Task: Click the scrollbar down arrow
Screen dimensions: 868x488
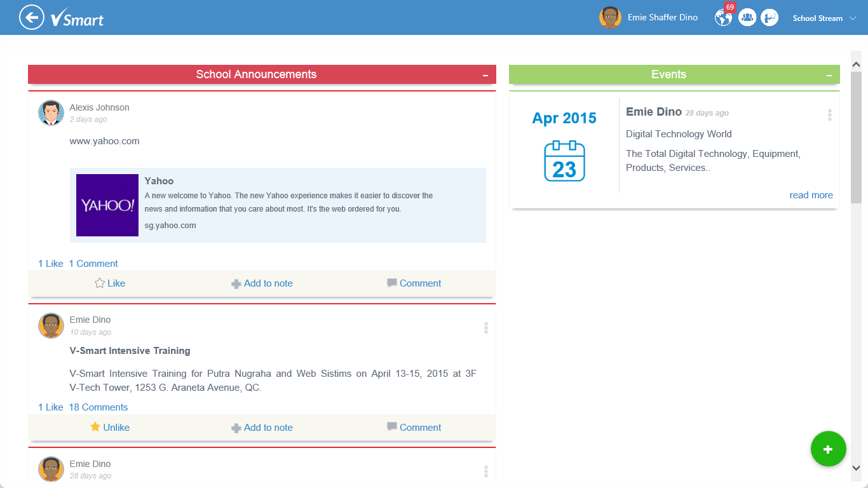Action: 856,468
